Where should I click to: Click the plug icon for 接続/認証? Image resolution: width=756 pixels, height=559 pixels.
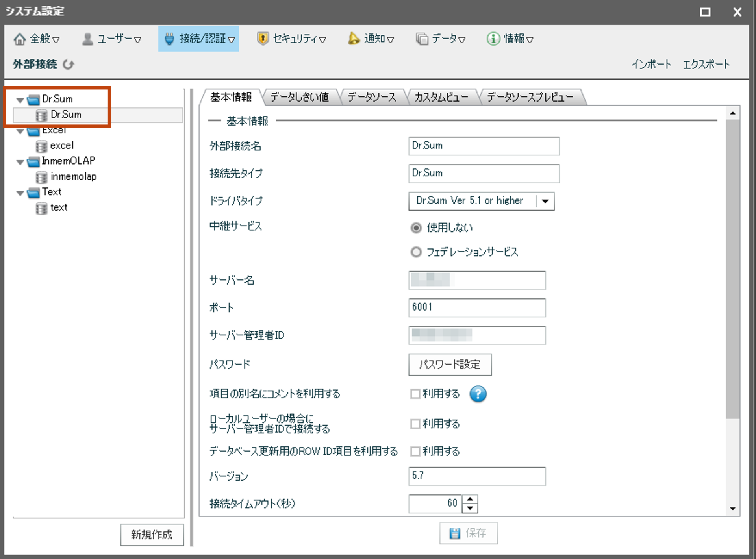169,39
